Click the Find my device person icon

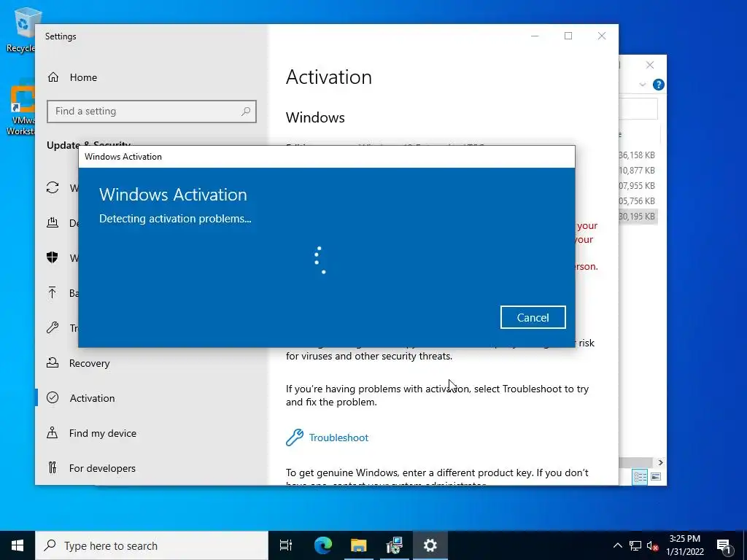tap(53, 432)
